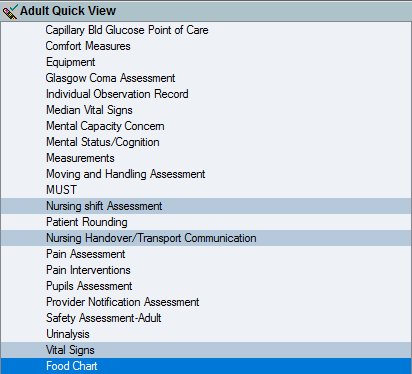Screen dimensions: 412x374
Task: Open the Vital Signs section
Action: [x=206, y=350]
